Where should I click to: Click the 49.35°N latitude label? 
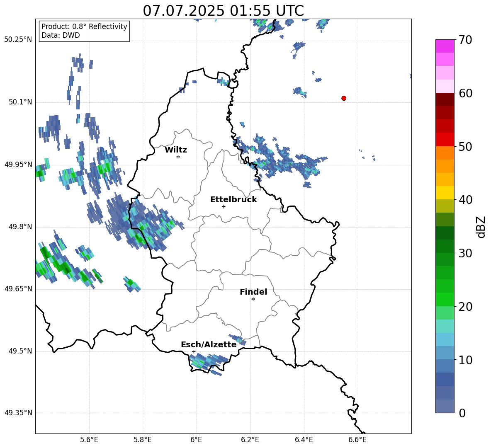click(x=18, y=413)
